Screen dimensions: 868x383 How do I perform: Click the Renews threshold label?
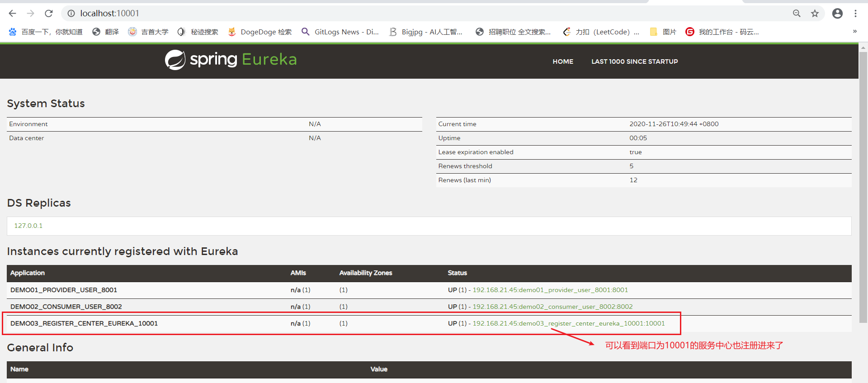(465, 166)
